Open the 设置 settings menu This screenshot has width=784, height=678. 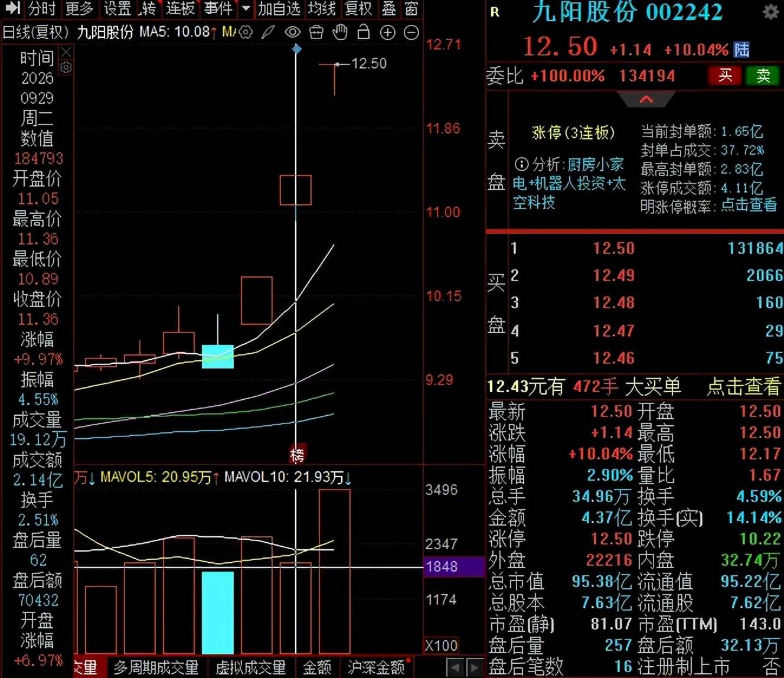click(117, 9)
